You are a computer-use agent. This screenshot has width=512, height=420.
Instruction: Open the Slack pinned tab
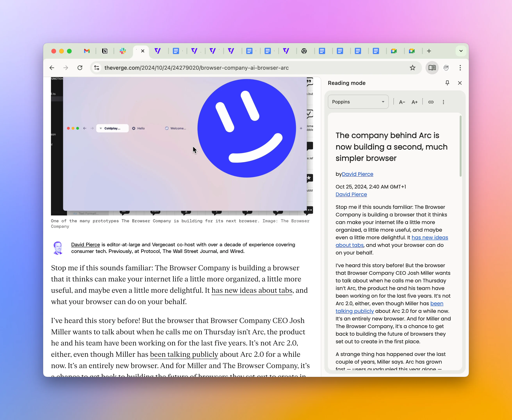point(123,51)
